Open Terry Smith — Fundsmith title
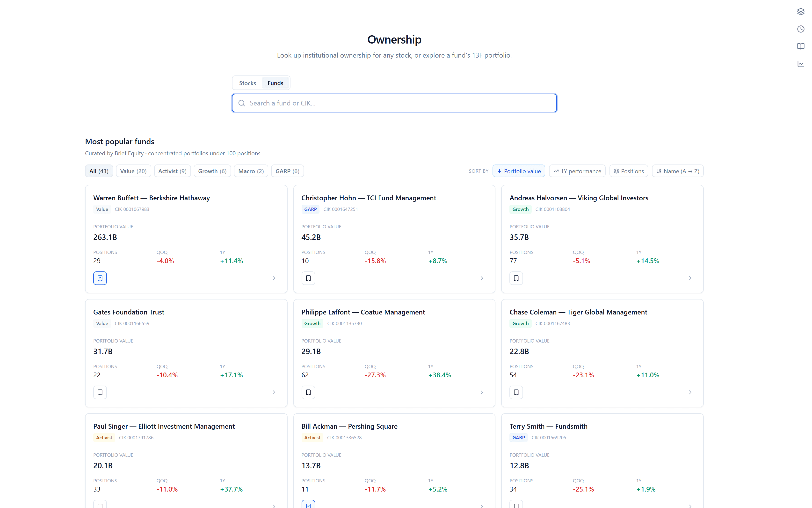Image resolution: width=812 pixels, height=508 pixels. pos(548,426)
